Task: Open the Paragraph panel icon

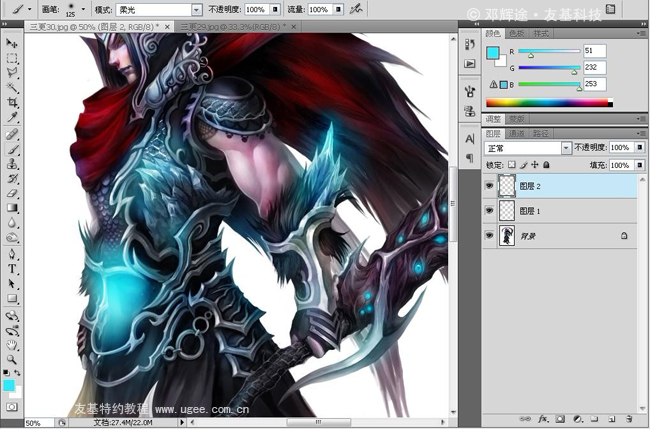Action: pyautogui.click(x=470, y=158)
